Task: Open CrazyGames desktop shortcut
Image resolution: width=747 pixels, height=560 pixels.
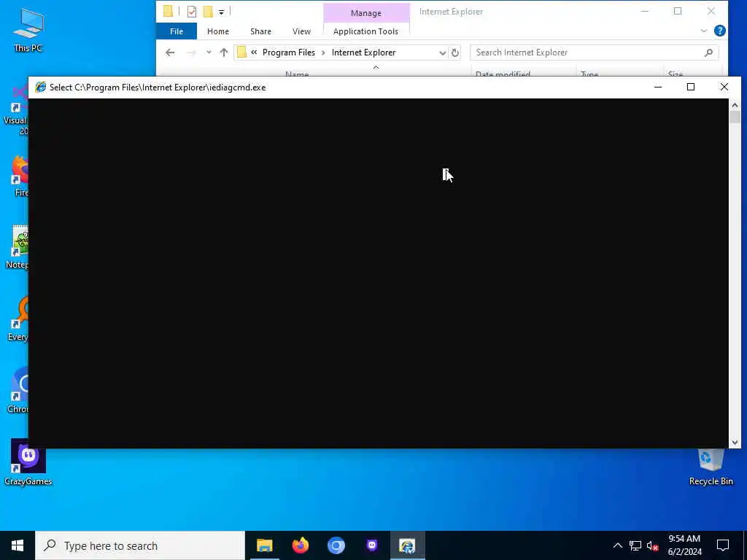Action: click(28, 462)
